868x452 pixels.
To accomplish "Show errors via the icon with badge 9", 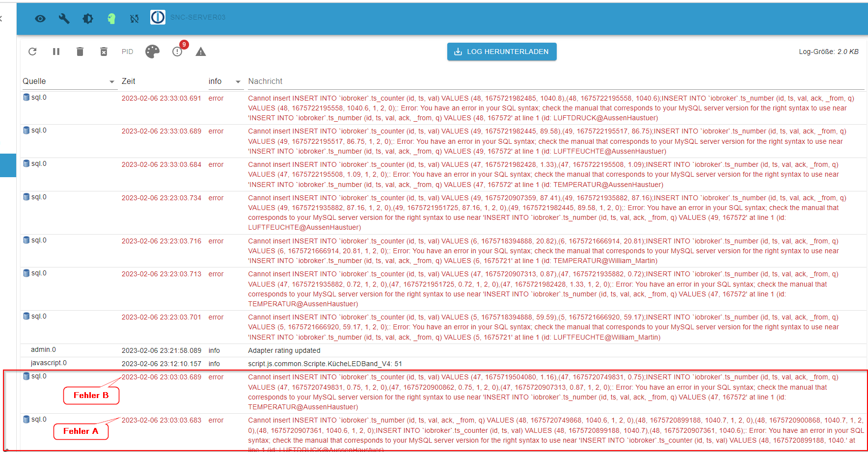I will [177, 52].
